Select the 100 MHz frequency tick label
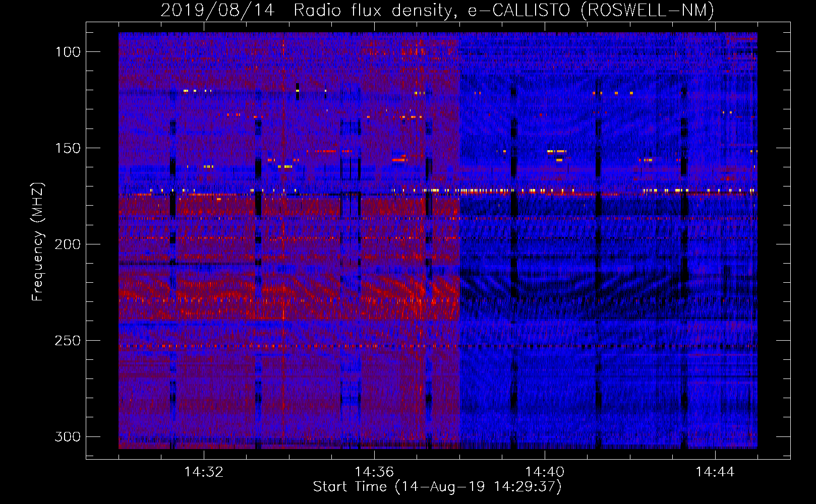Image resolution: width=816 pixels, height=504 pixels. [68, 52]
